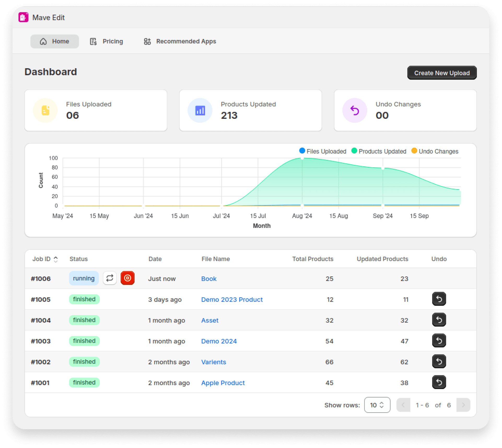Open the Demo 2024 file link
Image resolution: width=502 pixels, height=448 pixels.
coord(219,341)
